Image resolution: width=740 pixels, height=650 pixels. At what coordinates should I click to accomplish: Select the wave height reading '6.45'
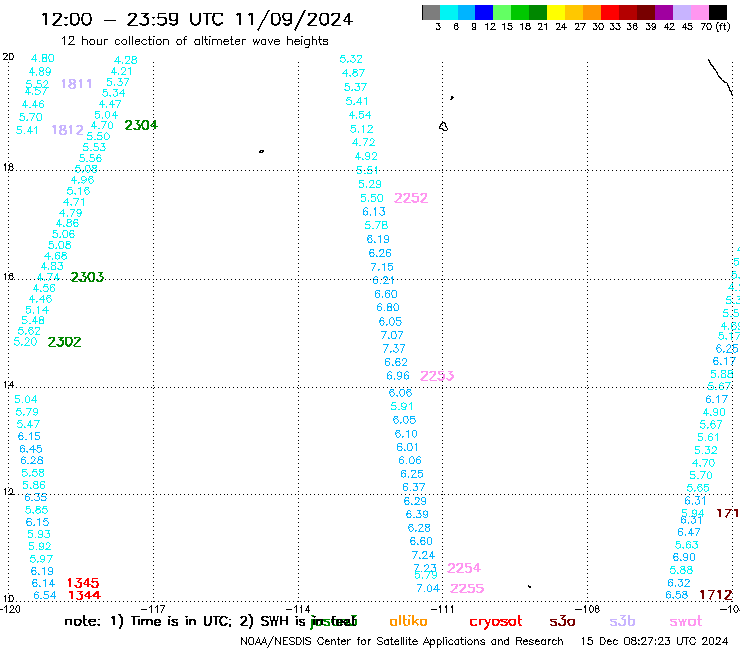click(31, 449)
